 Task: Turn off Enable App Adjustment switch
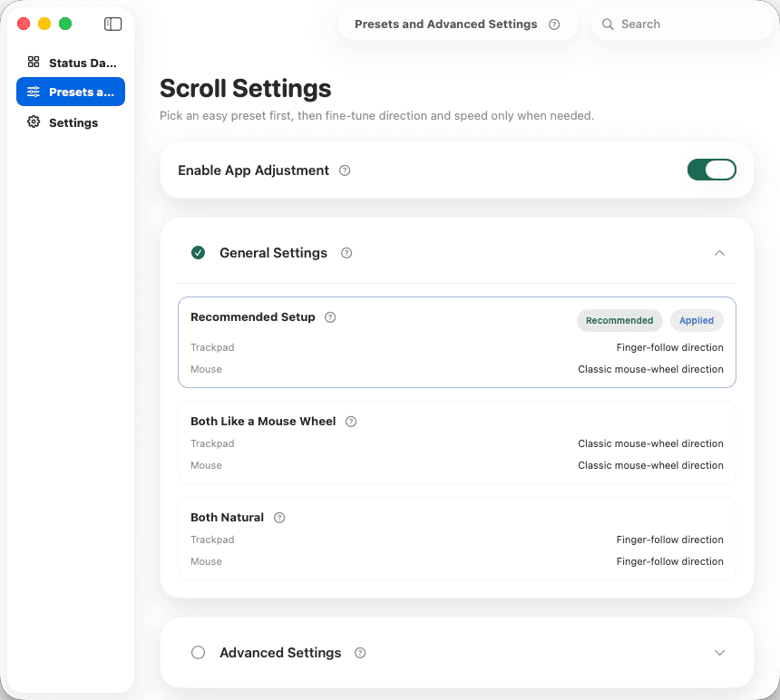click(711, 170)
